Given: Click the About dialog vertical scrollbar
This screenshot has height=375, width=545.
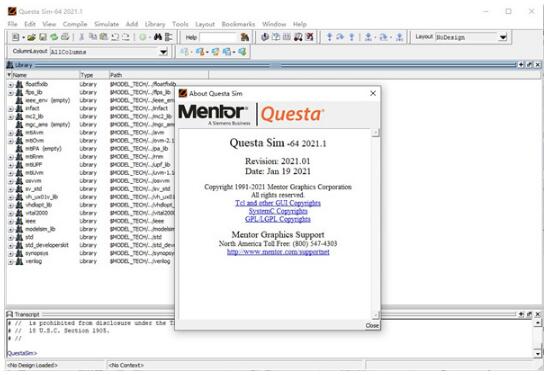Looking at the screenshot, I should (375, 224).
